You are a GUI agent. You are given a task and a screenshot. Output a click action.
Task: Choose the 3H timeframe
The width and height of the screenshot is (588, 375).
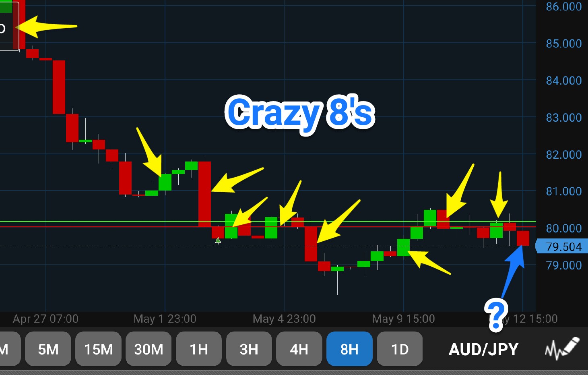point(249,349)
